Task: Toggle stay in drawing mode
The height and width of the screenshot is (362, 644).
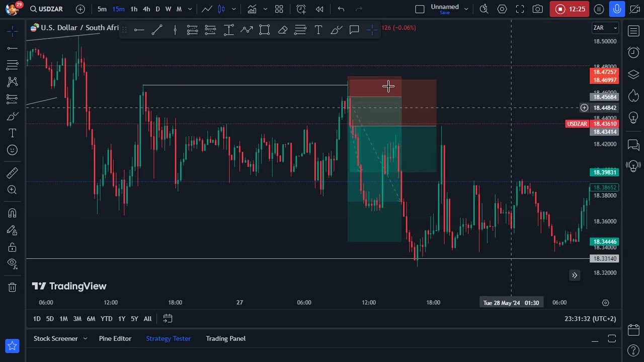Action: [x=13, y=230]
